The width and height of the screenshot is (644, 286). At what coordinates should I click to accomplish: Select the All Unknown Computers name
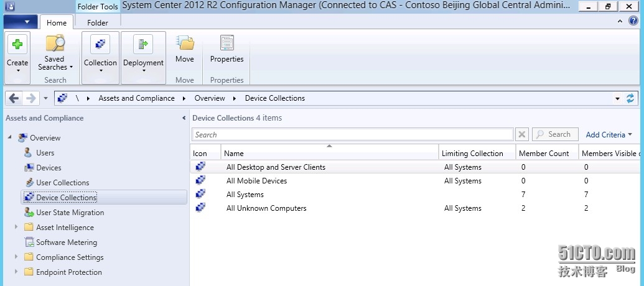pos(266,208)
